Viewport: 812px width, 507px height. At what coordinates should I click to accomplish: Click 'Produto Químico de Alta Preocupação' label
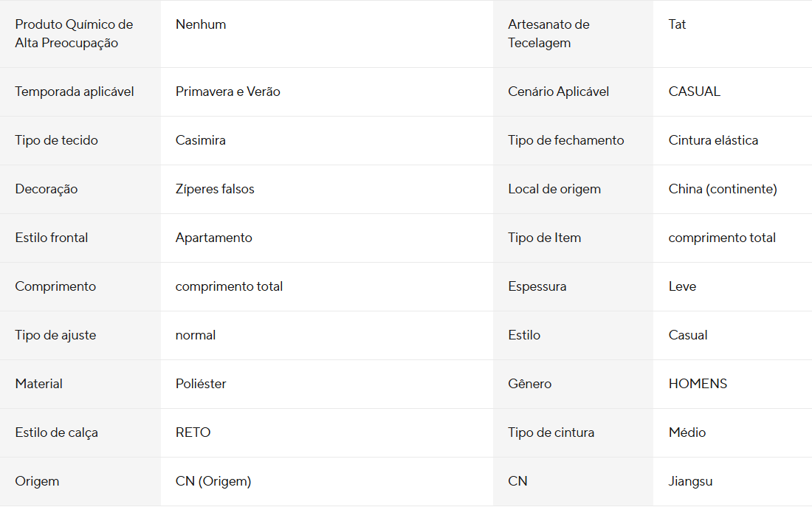click(74, 33)
